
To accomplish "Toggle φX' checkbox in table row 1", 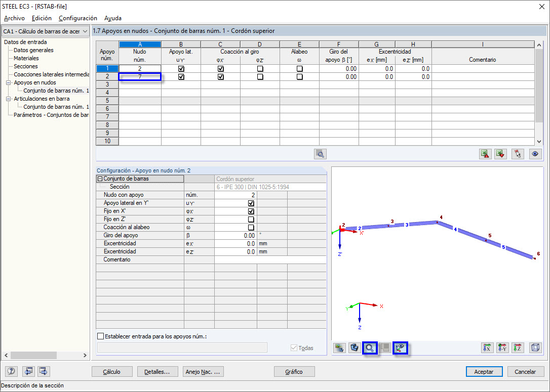I will click(221, 69).
